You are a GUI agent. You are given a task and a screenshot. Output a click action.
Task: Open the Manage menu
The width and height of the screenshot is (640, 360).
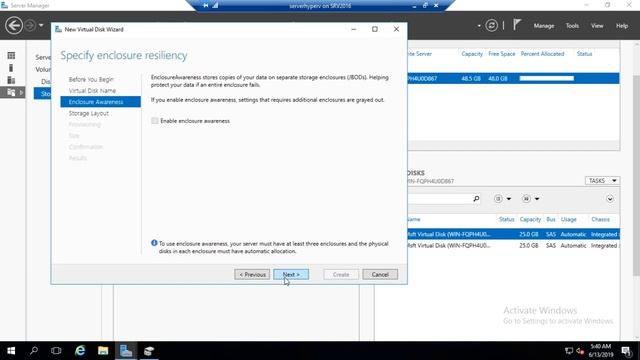pos(544,26)
